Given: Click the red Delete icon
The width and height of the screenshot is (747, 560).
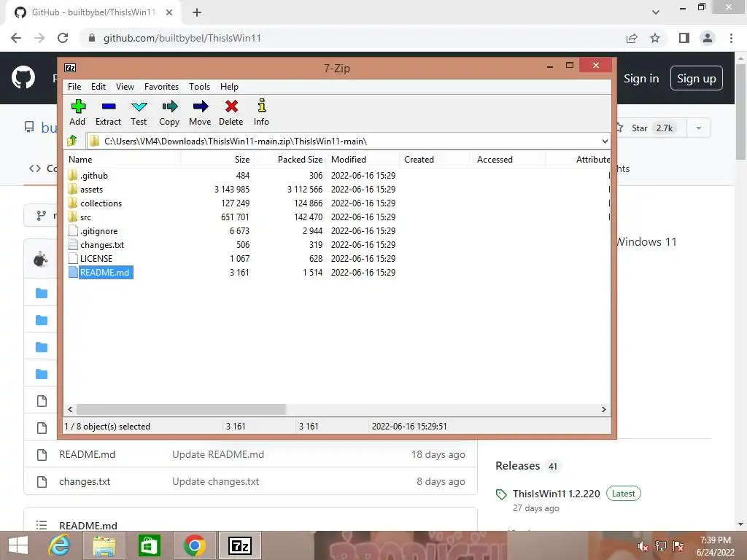Looking at the screenshot, I should 231,112.
